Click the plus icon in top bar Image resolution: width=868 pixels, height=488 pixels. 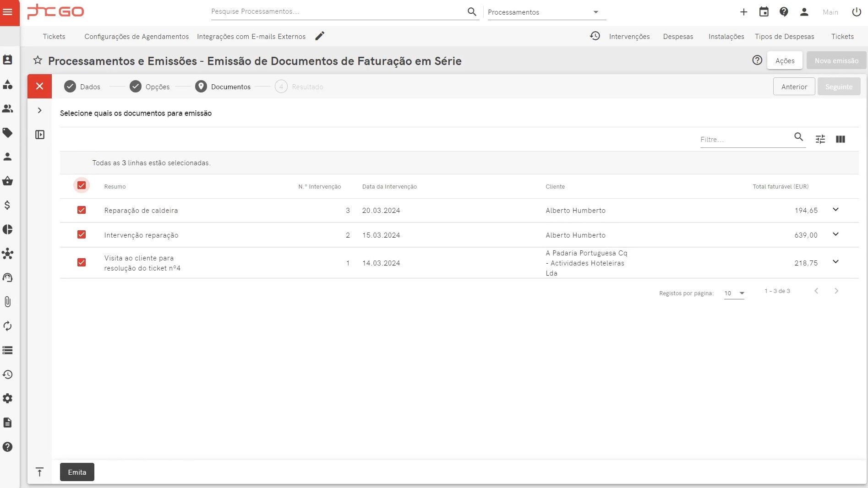click(x=743, y=12)
